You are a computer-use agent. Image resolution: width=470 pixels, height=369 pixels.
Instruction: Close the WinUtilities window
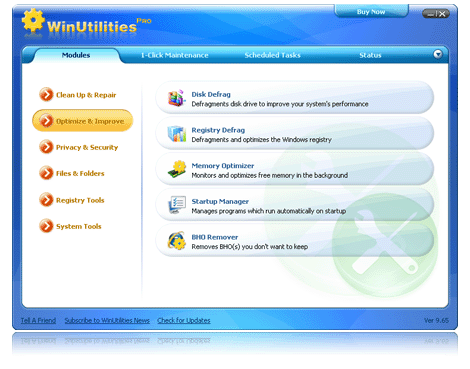click(442, 14)
